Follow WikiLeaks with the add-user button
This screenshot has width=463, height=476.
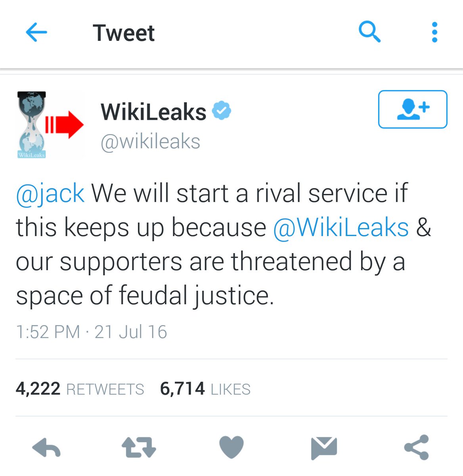tap(413, 109)
